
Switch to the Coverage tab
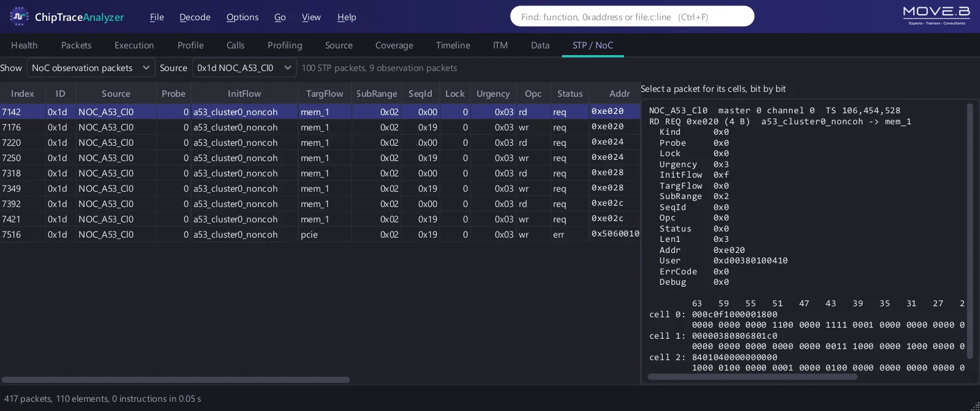pos(394,45)
